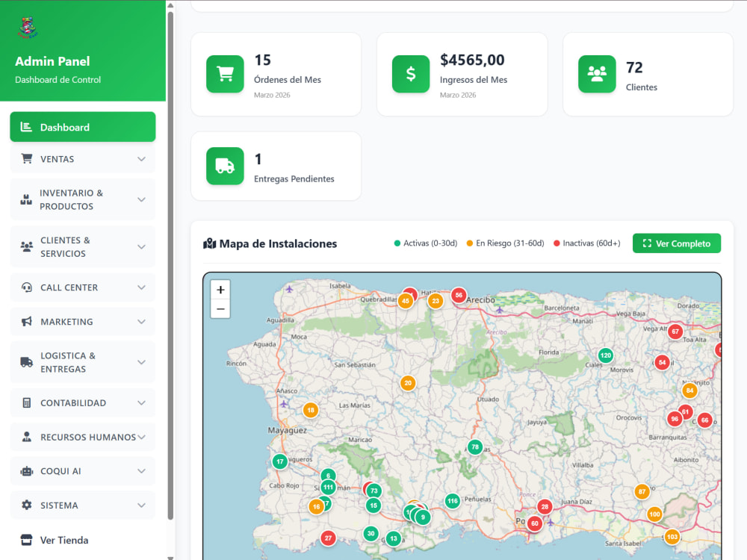The height and width of the screenshot is (560, 747).
Task: Expand the VENTAS section chevron
Action: pos(141,159)
